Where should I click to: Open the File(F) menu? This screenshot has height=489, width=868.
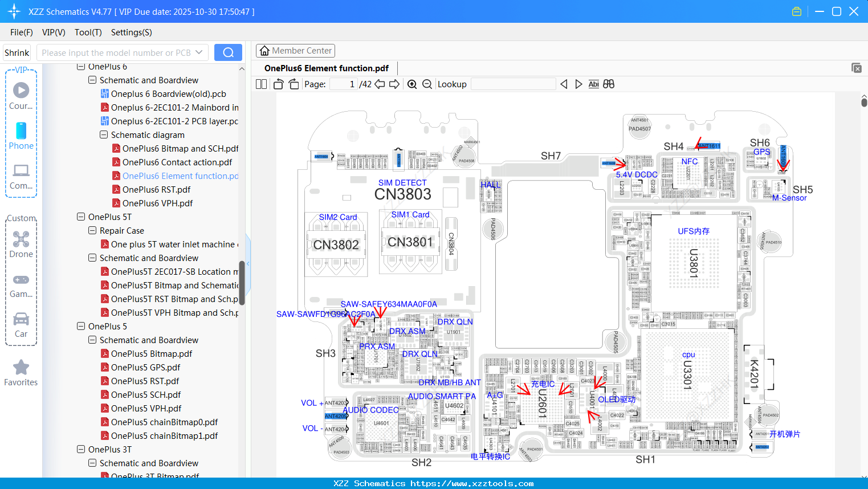22,32
